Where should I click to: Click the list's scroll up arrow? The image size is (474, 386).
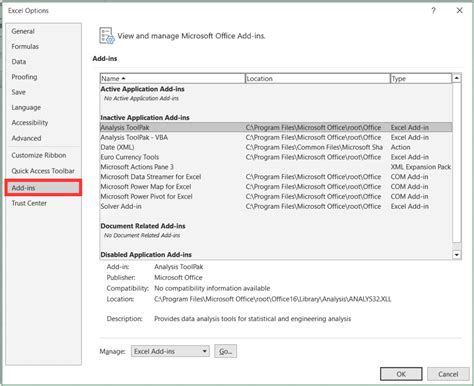(x=456, y=78)
